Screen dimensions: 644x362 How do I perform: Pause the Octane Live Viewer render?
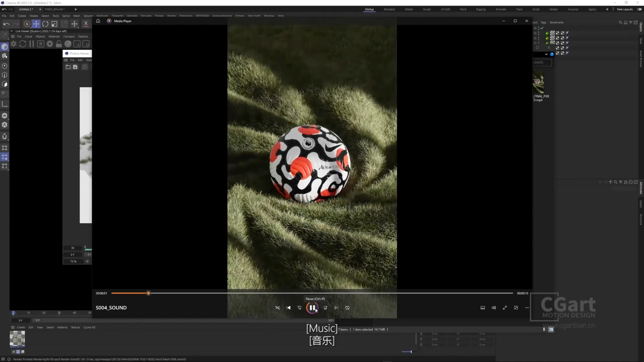coord(32,44)
